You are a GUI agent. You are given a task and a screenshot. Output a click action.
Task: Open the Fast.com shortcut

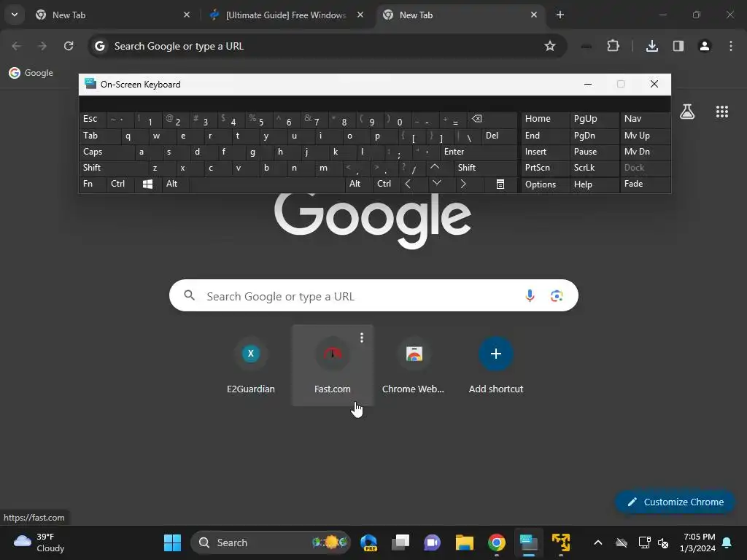click(x=333, y=365)
